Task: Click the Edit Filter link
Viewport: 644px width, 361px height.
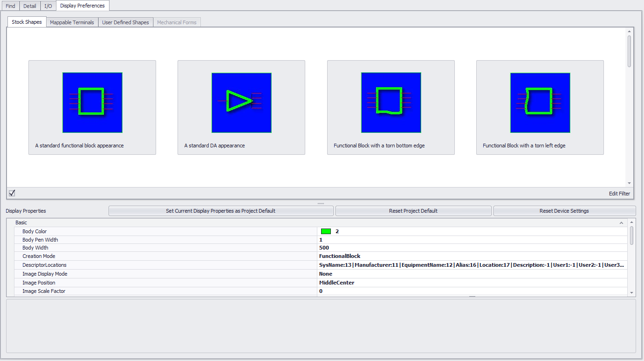Action: (619, 194)
